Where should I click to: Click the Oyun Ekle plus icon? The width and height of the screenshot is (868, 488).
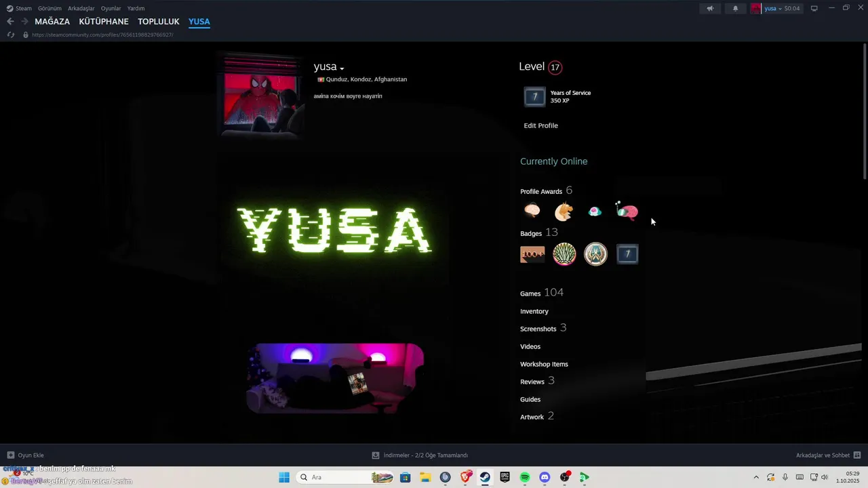11,455
